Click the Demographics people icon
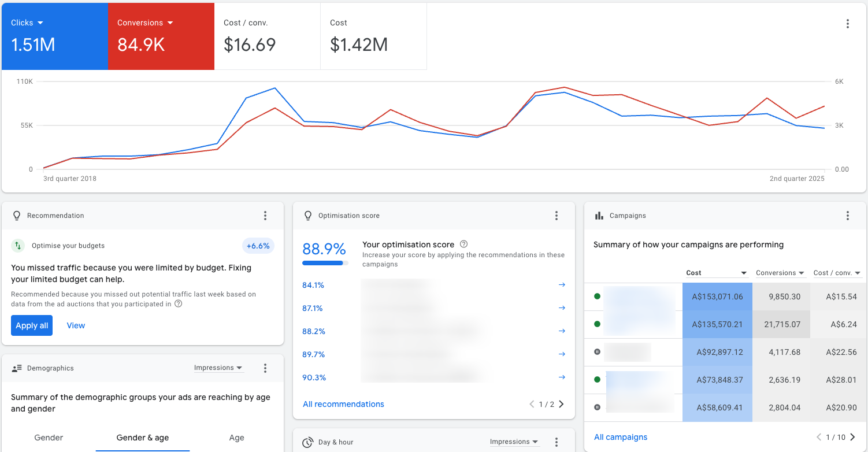Viewport: 868px width, 452px height. coord(17,368)
